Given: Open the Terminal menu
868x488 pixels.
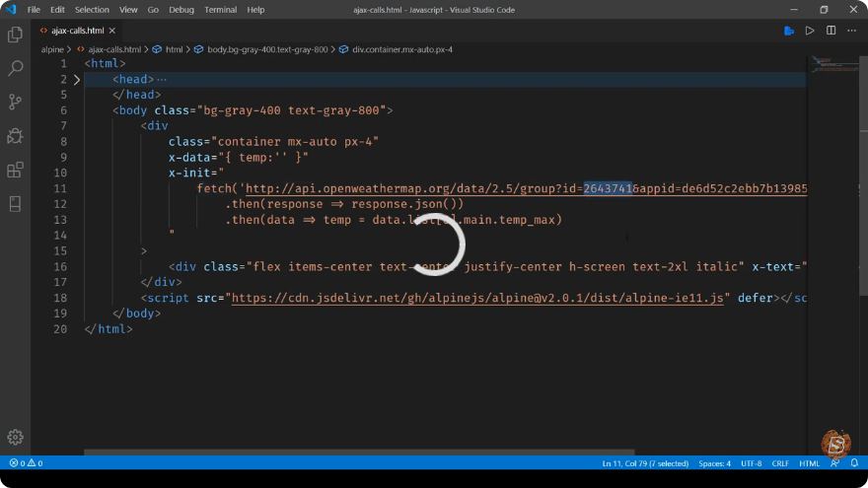Looking at the screenshot, I should click(220, 10).
